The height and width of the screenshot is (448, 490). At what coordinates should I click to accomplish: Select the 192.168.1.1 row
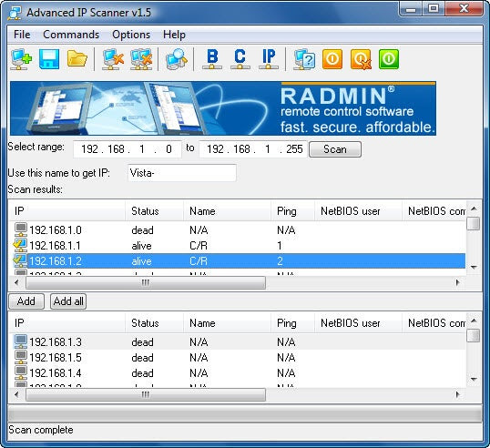coord(238,245)
